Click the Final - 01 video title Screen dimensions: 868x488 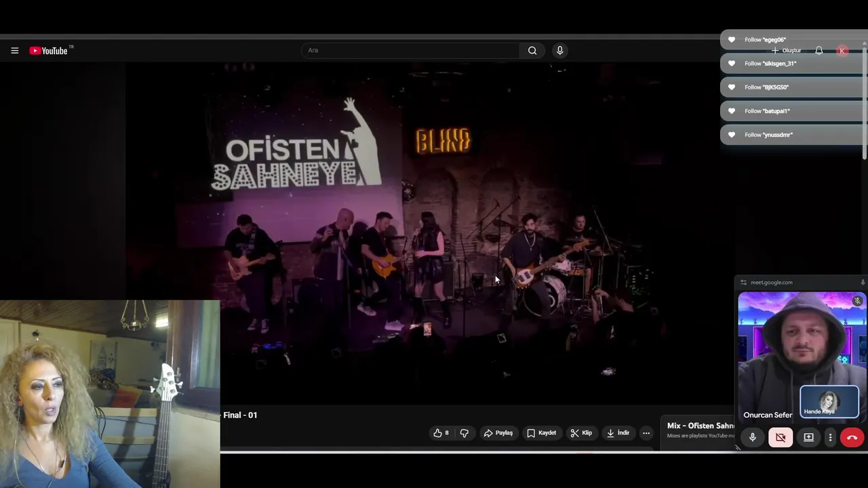coord(240,415)
